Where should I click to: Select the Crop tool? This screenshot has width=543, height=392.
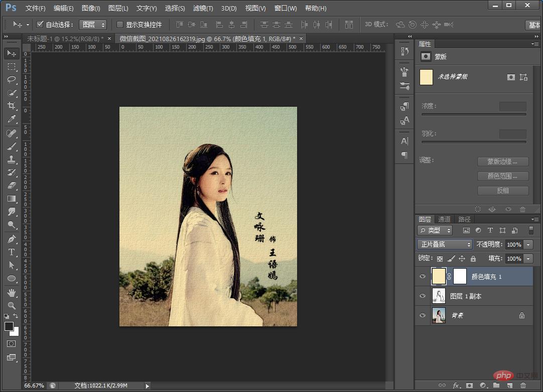click(x=12, y=106)
